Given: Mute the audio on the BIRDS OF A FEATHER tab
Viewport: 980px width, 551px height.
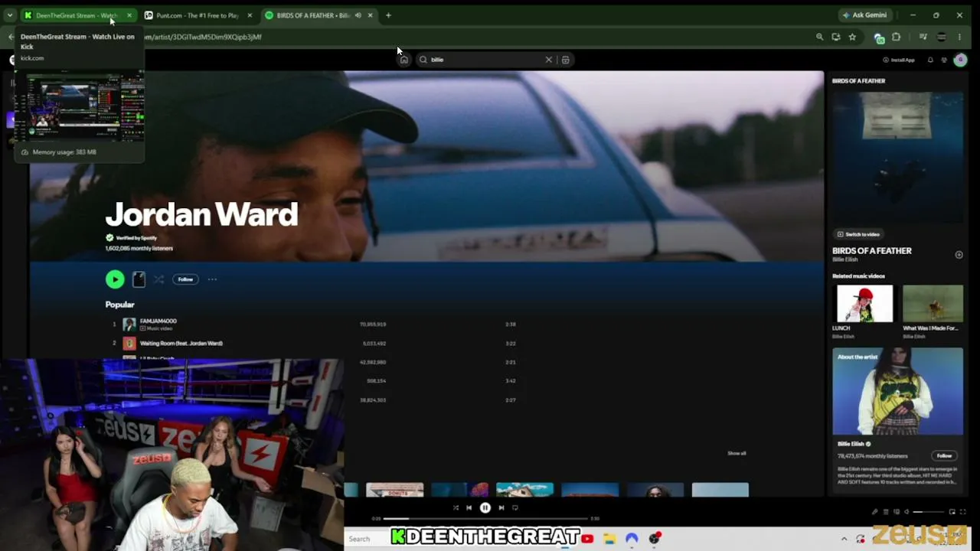Looking at the screenshot, I should point(358,15).
